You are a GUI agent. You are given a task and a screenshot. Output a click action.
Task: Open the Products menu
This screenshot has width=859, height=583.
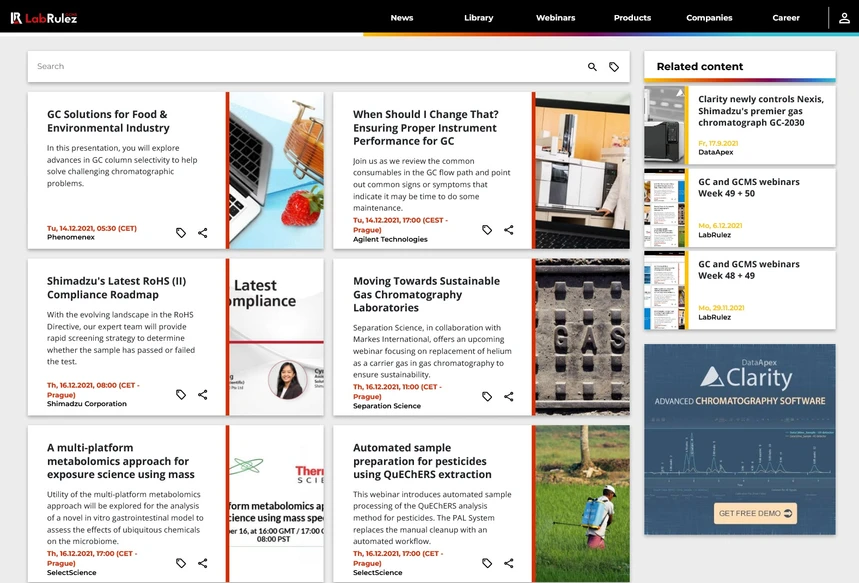632,18
